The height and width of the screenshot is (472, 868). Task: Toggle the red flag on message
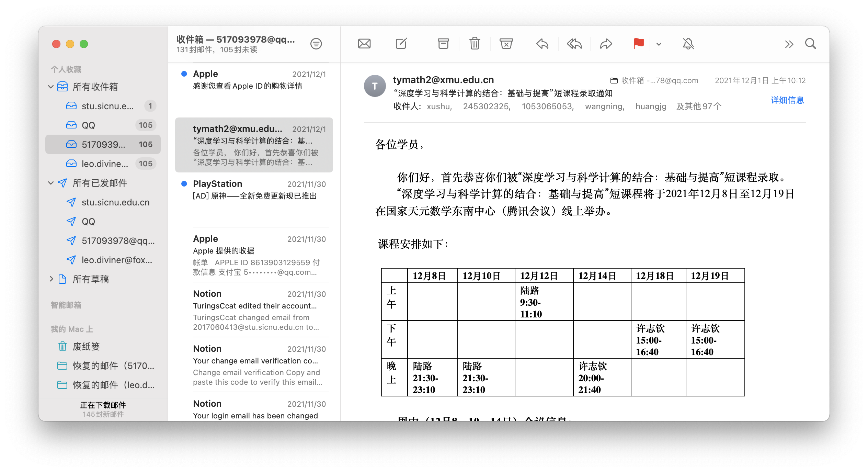(638, 44)
